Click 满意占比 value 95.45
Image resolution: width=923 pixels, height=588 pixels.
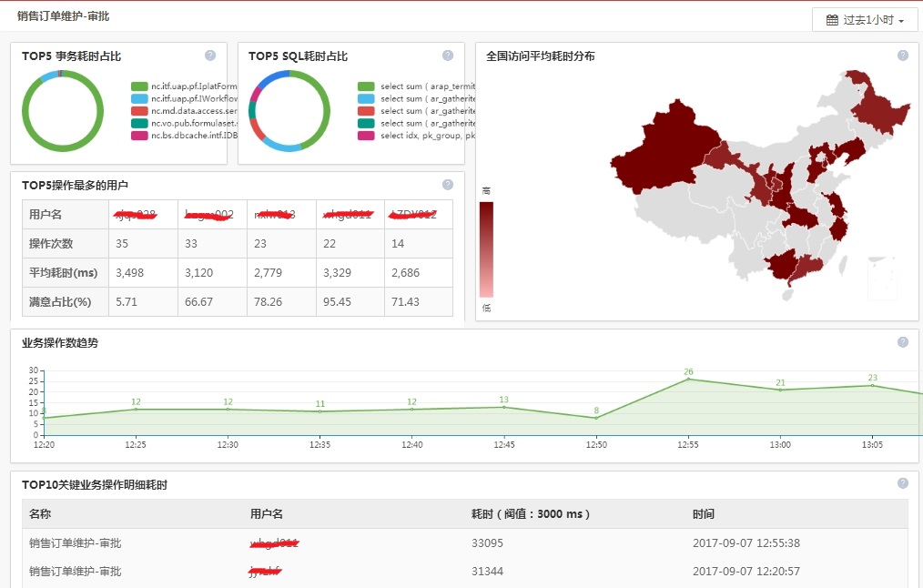(x=338, y=302)
